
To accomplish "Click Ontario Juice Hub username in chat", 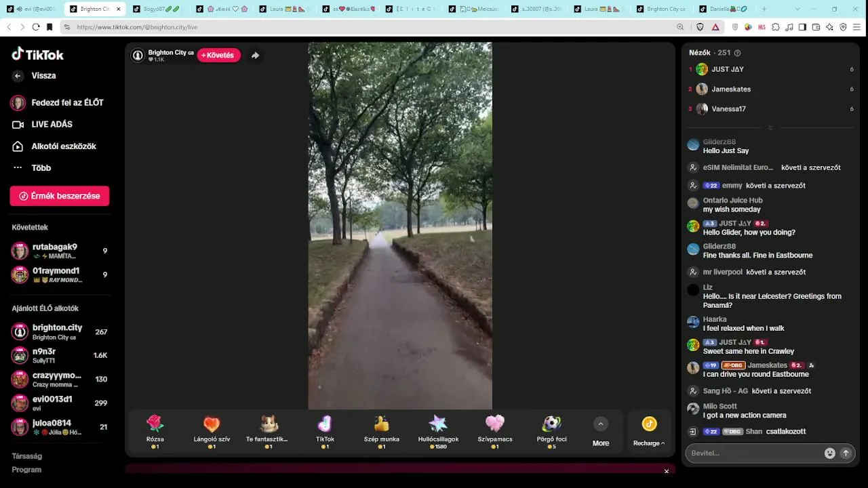I will tap(732, 200).
